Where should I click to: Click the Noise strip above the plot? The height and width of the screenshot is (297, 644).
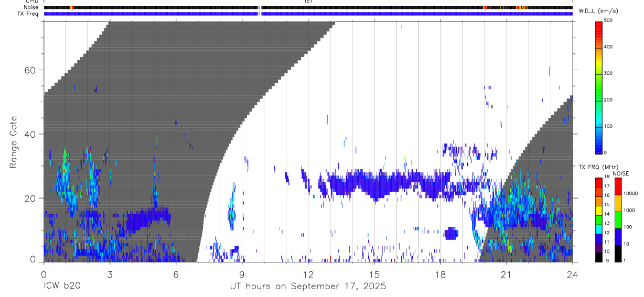308,7
